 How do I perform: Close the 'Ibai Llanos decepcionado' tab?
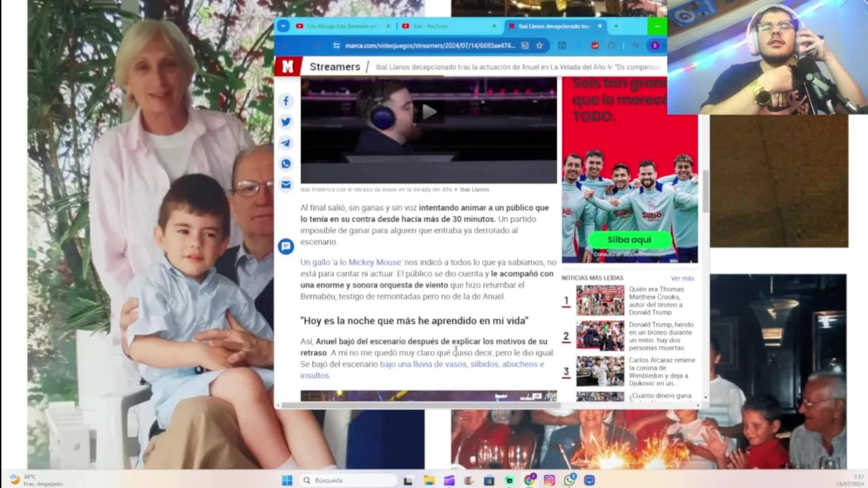601,26
